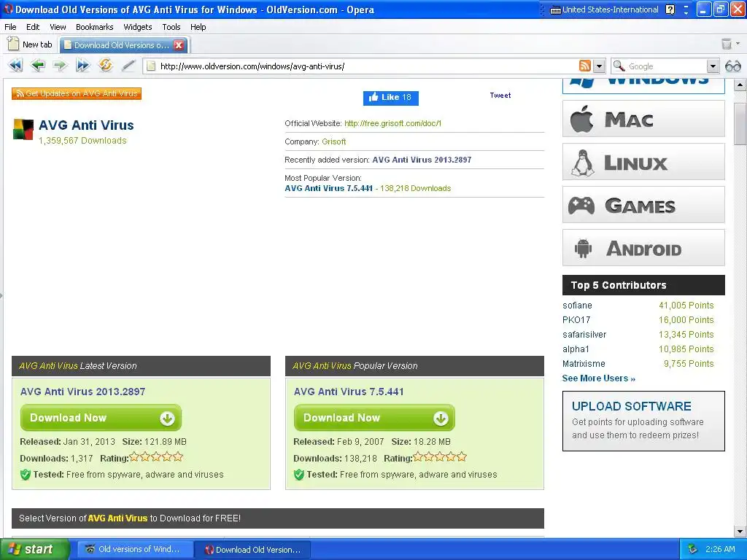This screenshot has height=560, width=747.
Task: Click the Tweet link
Action: [x=500, y=96]
